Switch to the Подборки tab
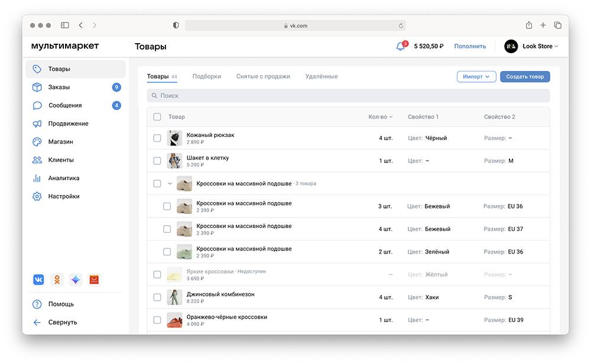This screenshot has width=591, height=364. (x=207, y=76)
